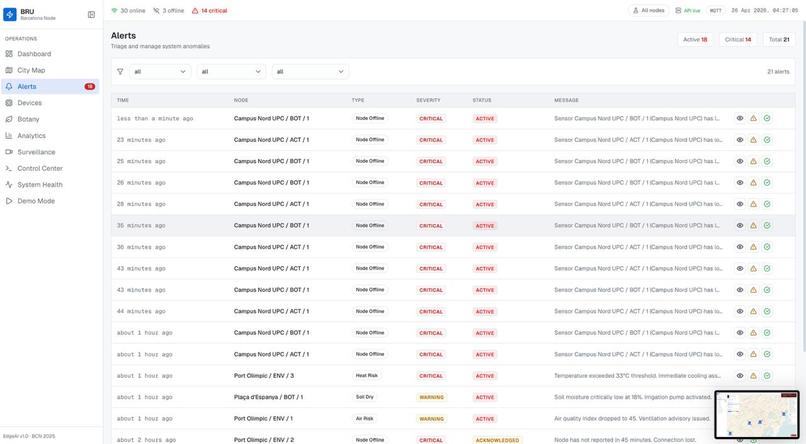Click WARNING badge on Plaça d'Espanya row
The width and height of the screenshot is (806, 444).
tap(431, 397)
